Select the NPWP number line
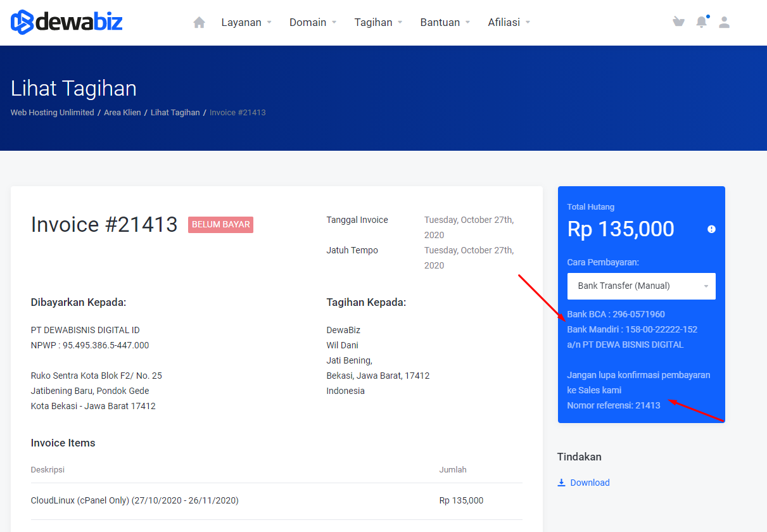 [90, 345]
